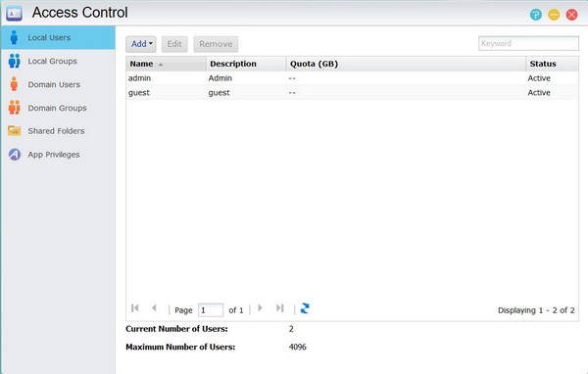Go to the first page arrow
Viewport: 588px width, 374px height.
(135, 308)
